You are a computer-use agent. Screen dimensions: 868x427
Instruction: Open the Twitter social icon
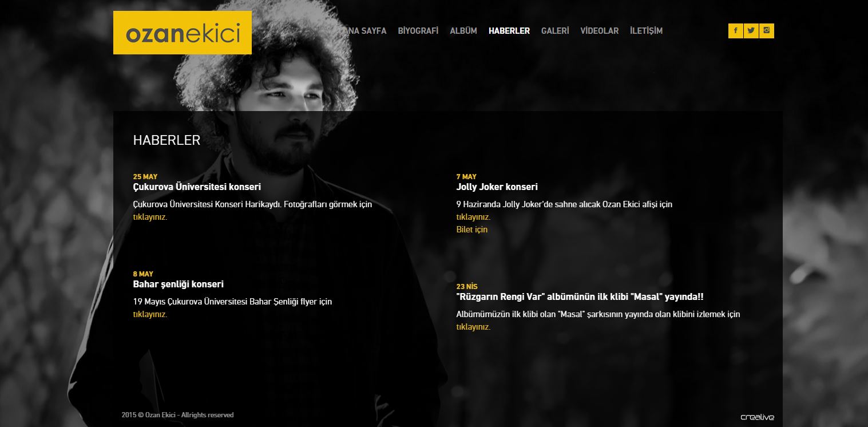[x=751, y=31]
